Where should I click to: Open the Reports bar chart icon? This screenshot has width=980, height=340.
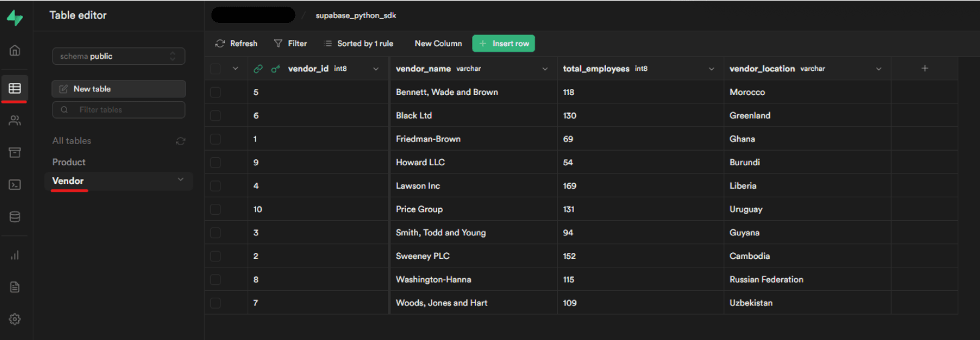[15, 255]
